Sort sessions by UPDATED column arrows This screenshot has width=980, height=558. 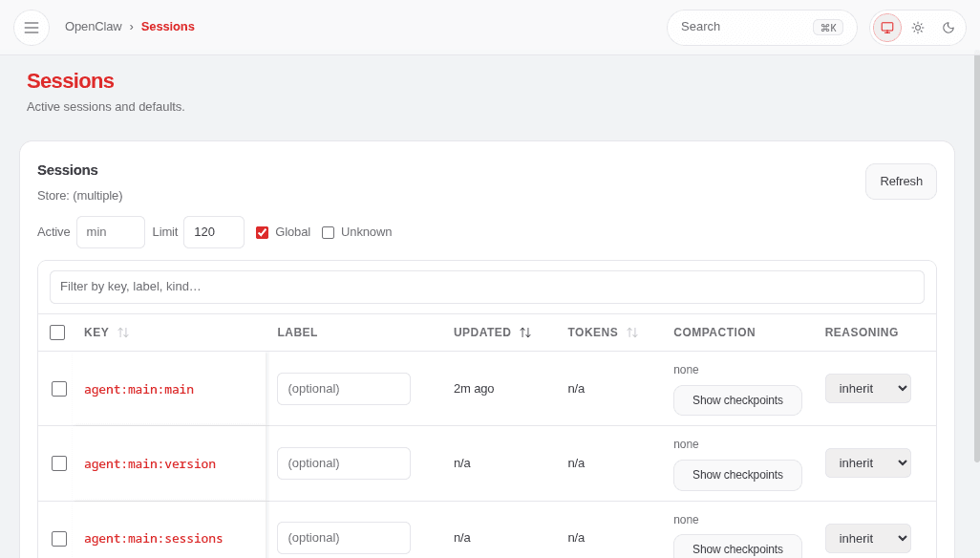pyautogui.click(x=524, y=332)
